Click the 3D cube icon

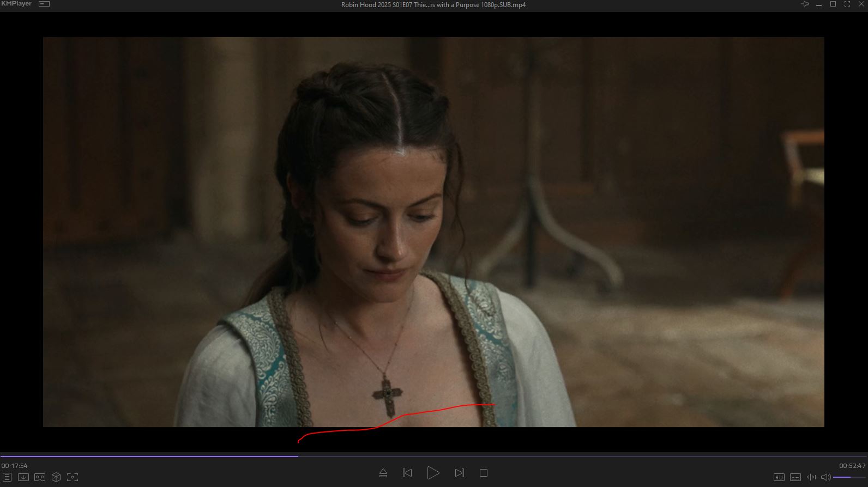click(56, 477)
